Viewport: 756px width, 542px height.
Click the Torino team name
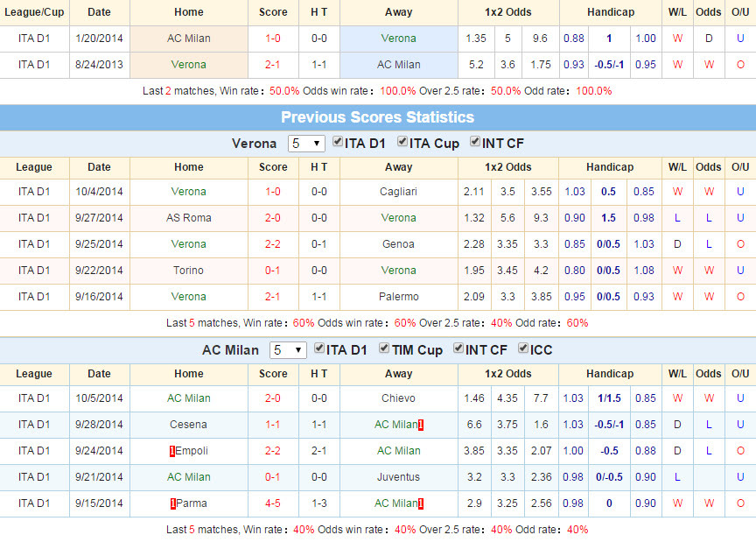click(x=188, y=271)
